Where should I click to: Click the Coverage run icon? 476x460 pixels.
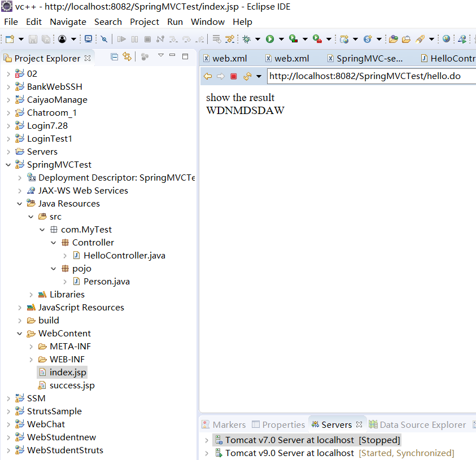click(293, 39)
